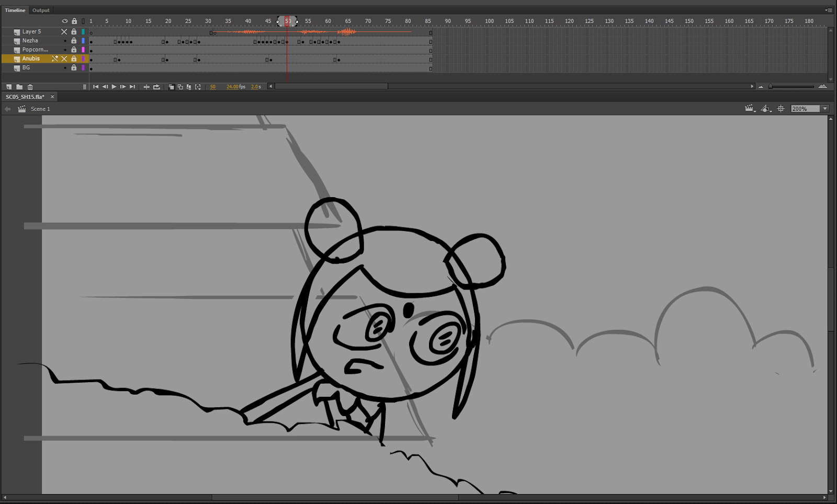The height and width of the screenshot is (504, 837).
Task: Switch to the Output tab
Action: click(41, 10)
